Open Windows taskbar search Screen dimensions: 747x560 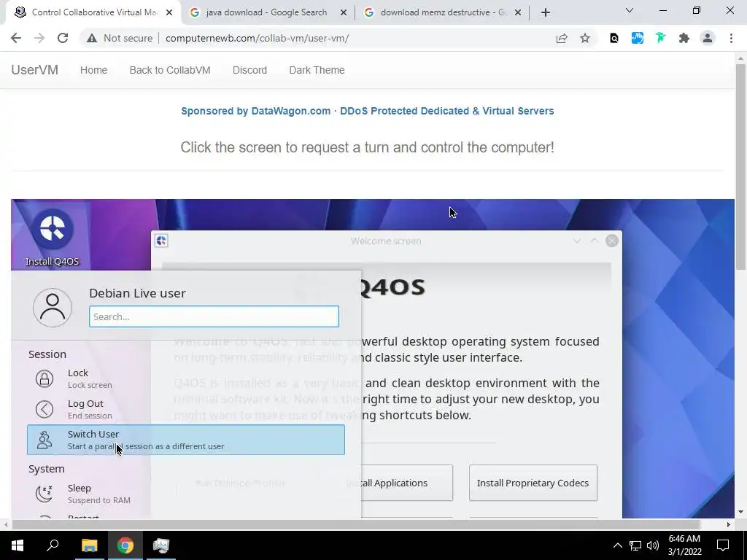click(53, 545)
